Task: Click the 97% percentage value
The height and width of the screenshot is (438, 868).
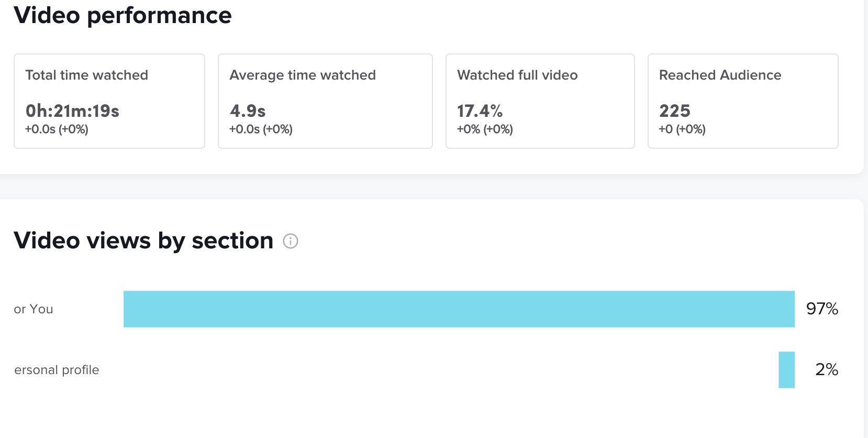Action: coord(822,309)
